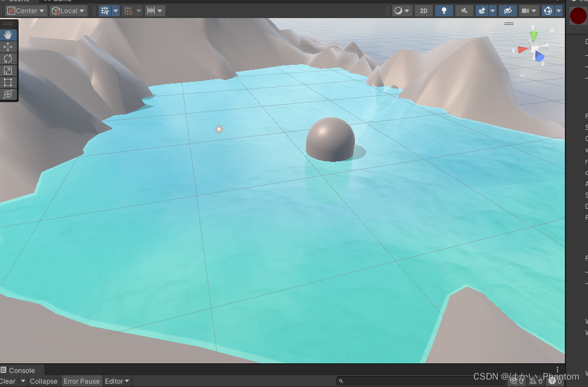588x387 pixels.
Task: Open grid visibility options arrow
Action: (116, 11)
